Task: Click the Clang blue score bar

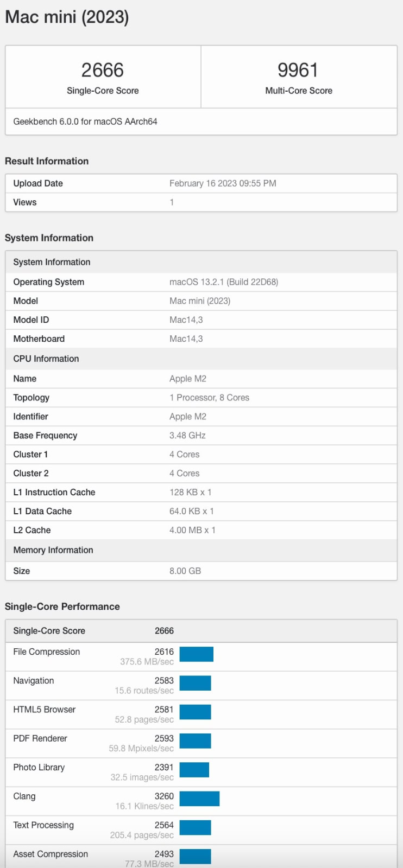Action: pyautogui.click(x=199, y=799)
